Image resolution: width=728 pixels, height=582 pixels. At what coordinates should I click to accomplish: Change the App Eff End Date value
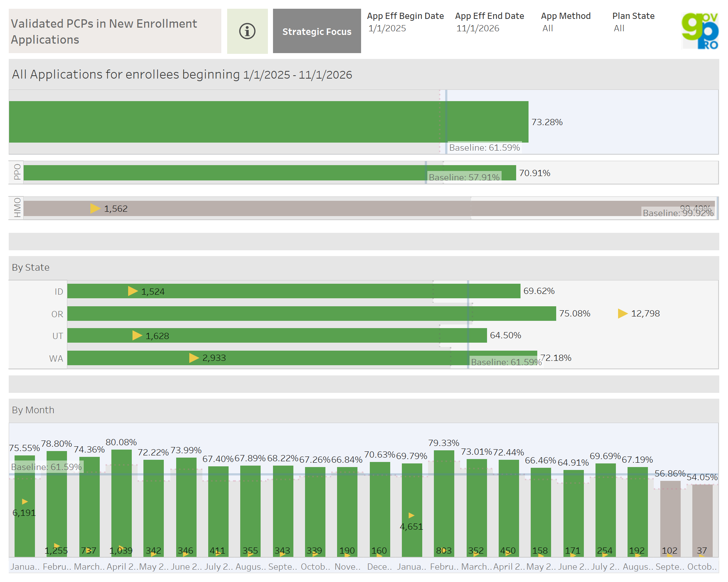point(478,28)
